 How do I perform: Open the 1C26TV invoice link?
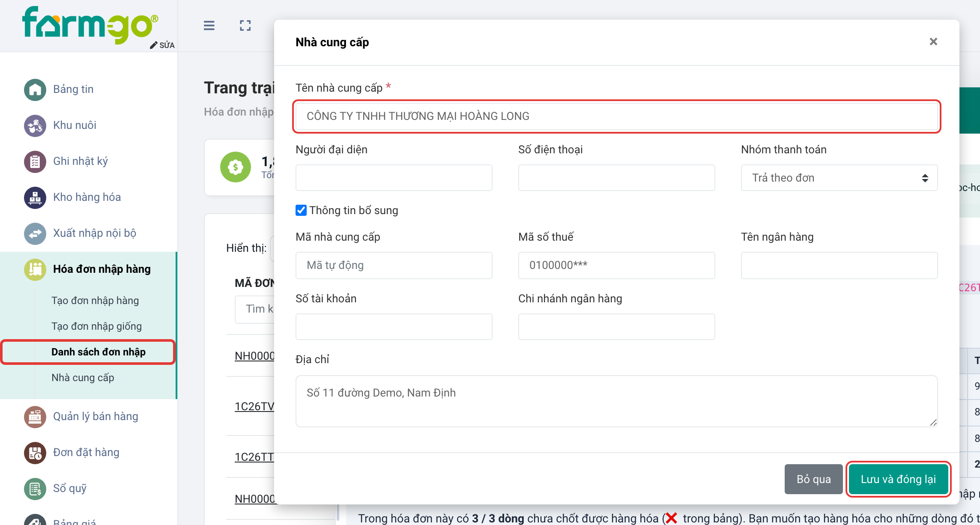(x=254, y=406)
